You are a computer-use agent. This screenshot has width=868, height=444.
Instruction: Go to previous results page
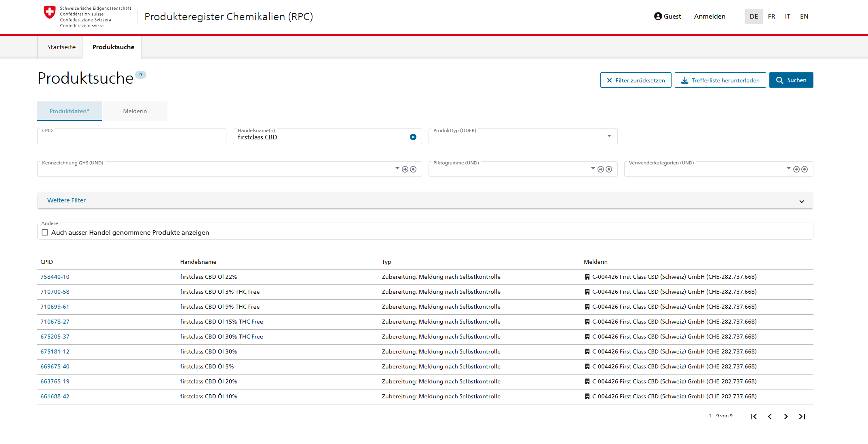point(769,417)
